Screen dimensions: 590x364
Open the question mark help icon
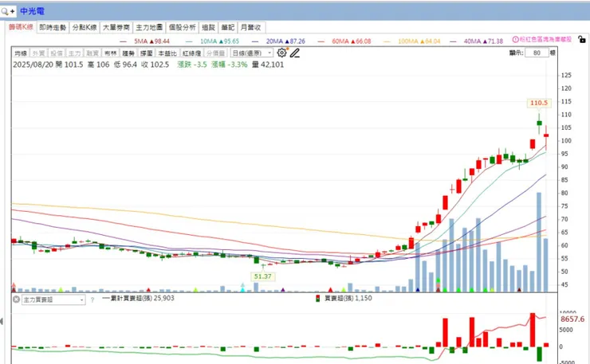pyautogui.click(x=92, y=300)
